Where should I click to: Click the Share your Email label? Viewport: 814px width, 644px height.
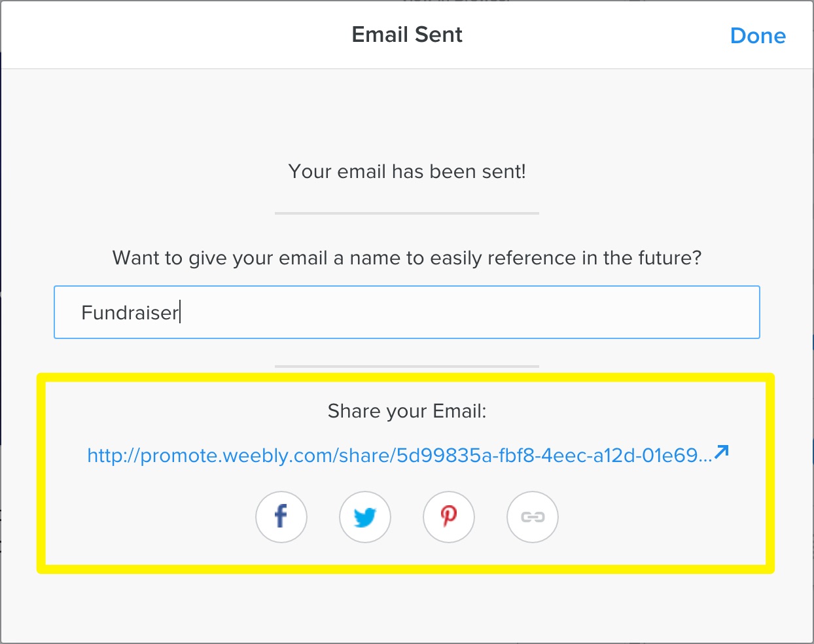pos(406,411)
